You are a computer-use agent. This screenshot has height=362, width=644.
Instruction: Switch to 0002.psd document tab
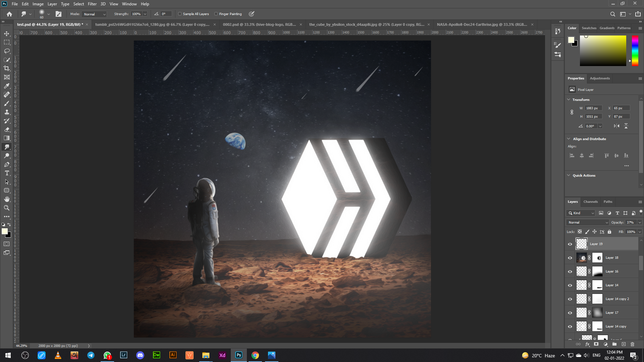click(x=259, y=24)
